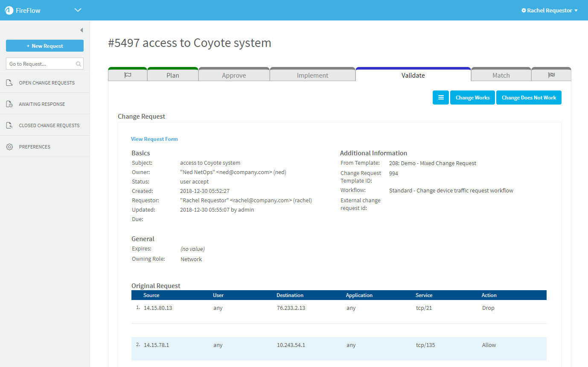Open the View Request Form link
The width and height of the screenshot is (588, 367).
(154, 139)
